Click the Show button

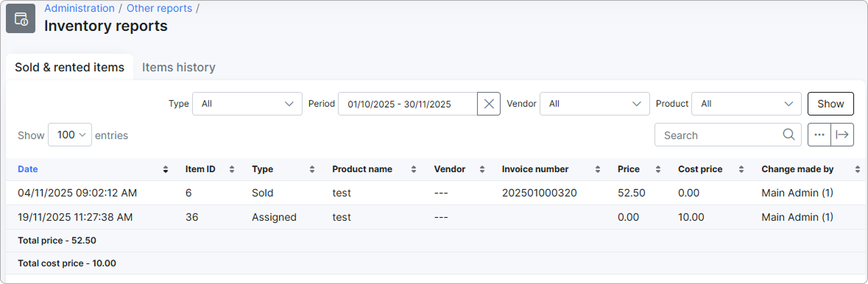[x=831, y=104]
